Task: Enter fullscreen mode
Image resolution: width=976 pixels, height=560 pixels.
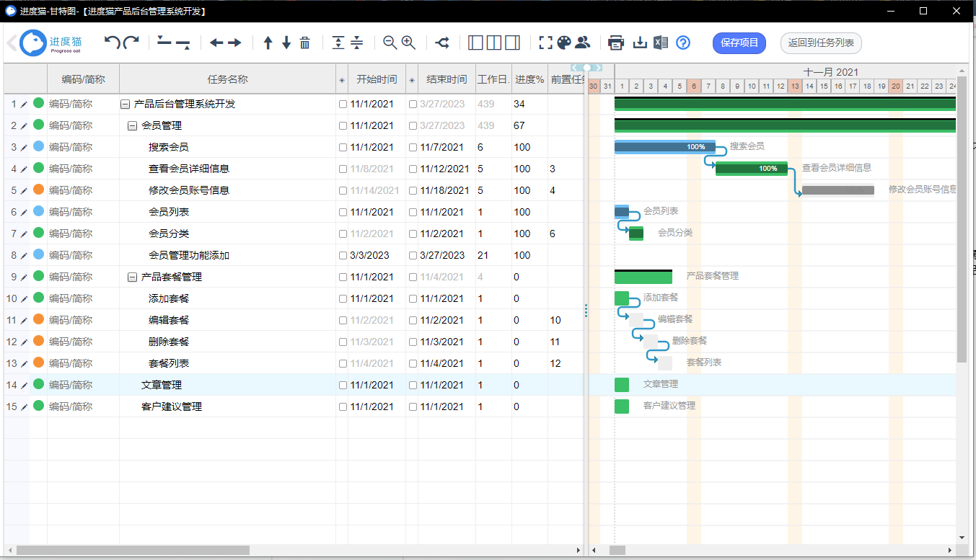Action: (546, 43)
